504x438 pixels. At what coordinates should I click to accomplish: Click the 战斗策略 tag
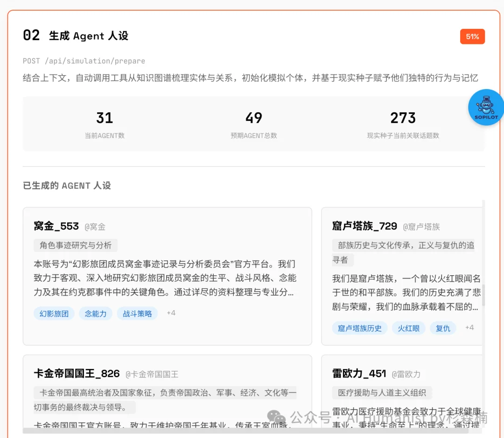(137, 313)
